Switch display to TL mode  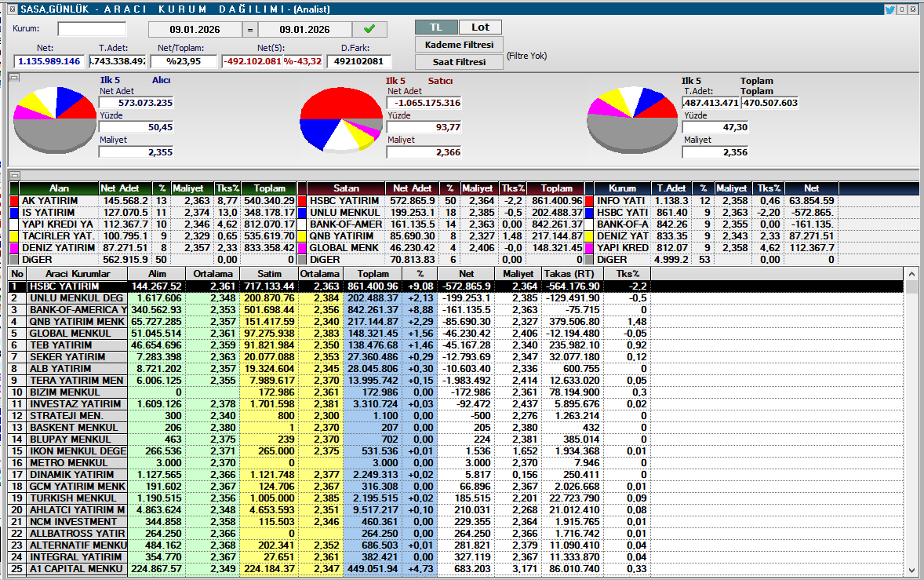(436, 27)
